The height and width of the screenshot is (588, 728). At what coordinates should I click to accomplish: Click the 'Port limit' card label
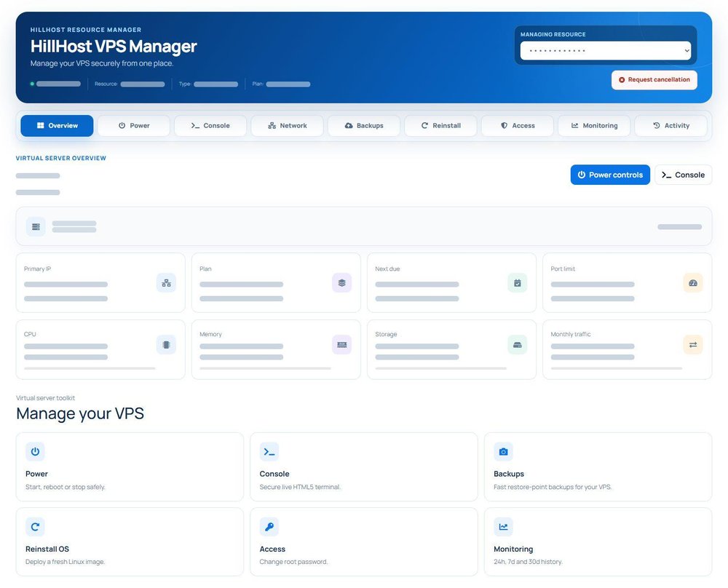(x=563, y=269)
